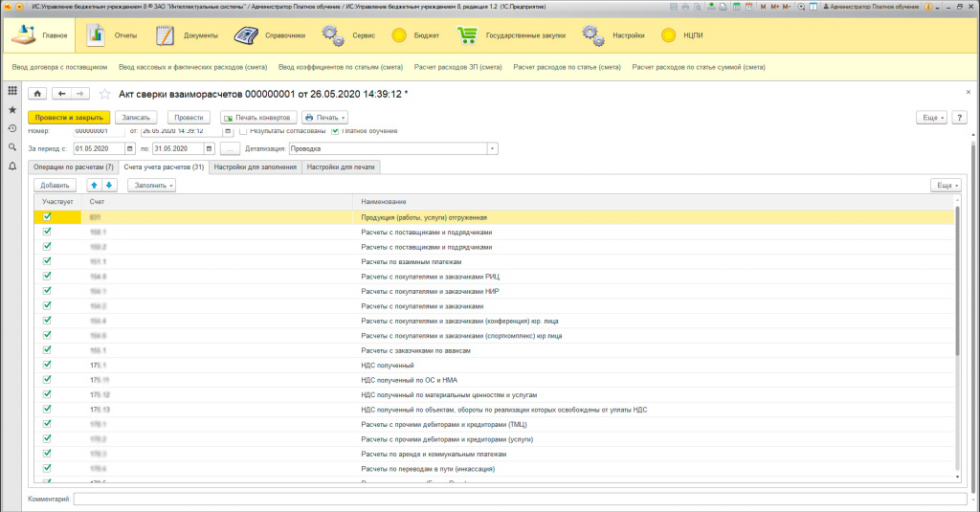Expand the 'Заполнить' dropdown menu

(152, 185)
